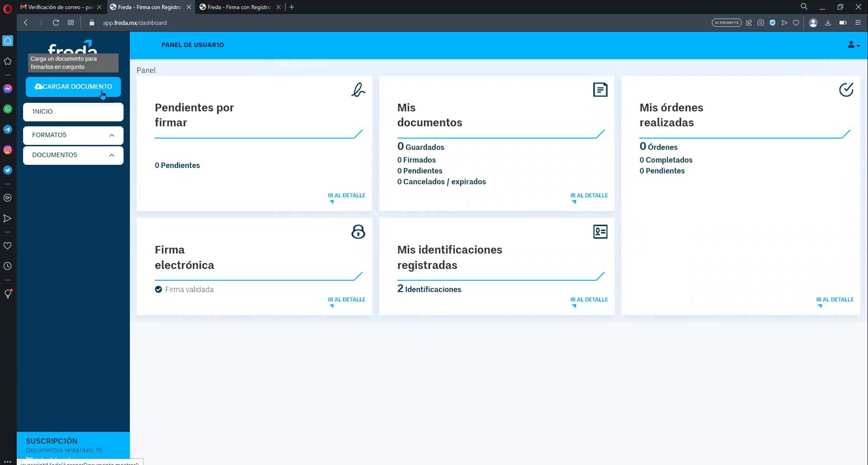The height and width of the screenshot is (465, 868).
Task: Click the signature pen icon in Pendientes por firmar
Action: [358, 90]
